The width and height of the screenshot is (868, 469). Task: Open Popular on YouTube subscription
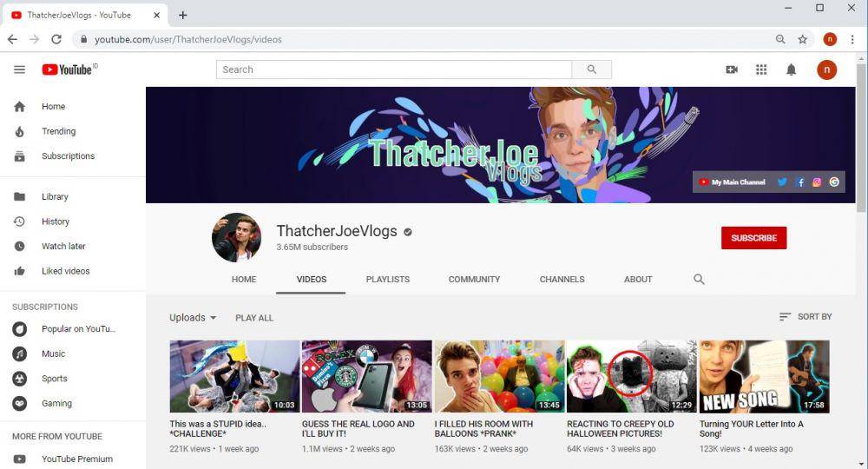point(73,329)
